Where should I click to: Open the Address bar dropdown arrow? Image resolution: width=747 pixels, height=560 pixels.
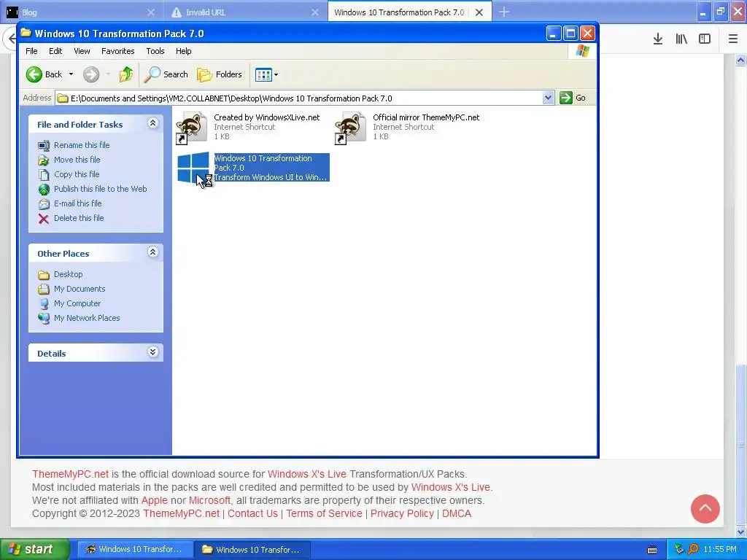(x=548, y=98)
